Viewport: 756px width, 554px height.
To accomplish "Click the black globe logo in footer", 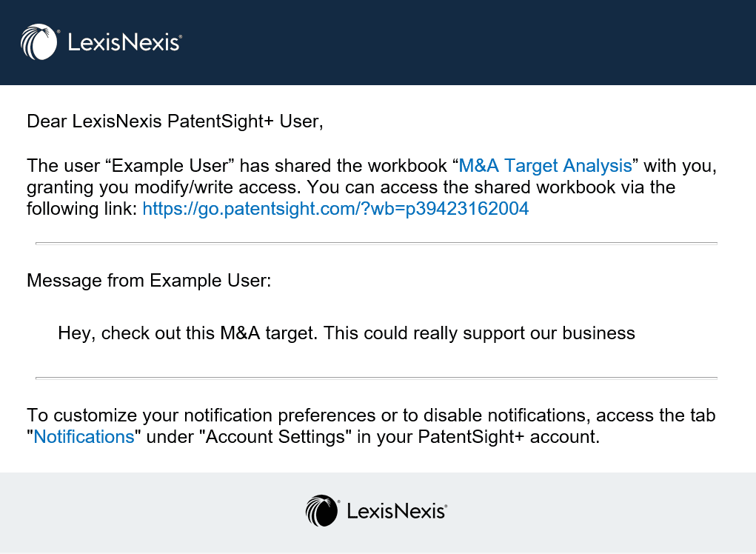I will (322, 510).
